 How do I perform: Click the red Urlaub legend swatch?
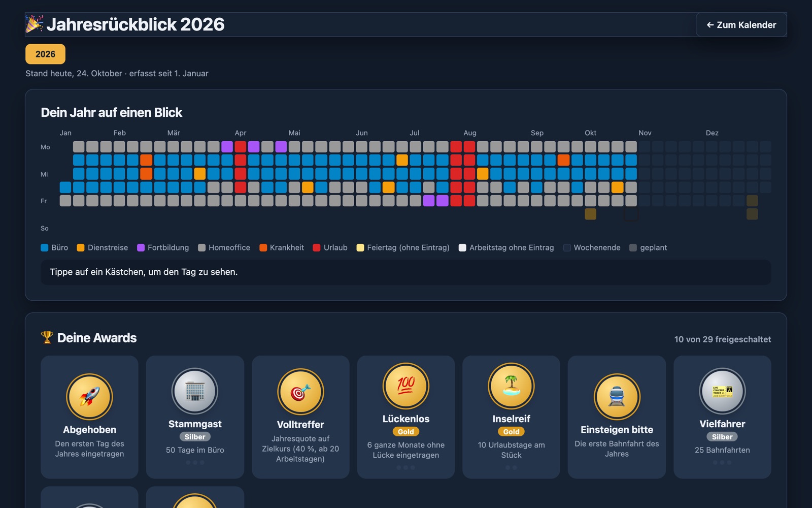(x=317, y=248)
